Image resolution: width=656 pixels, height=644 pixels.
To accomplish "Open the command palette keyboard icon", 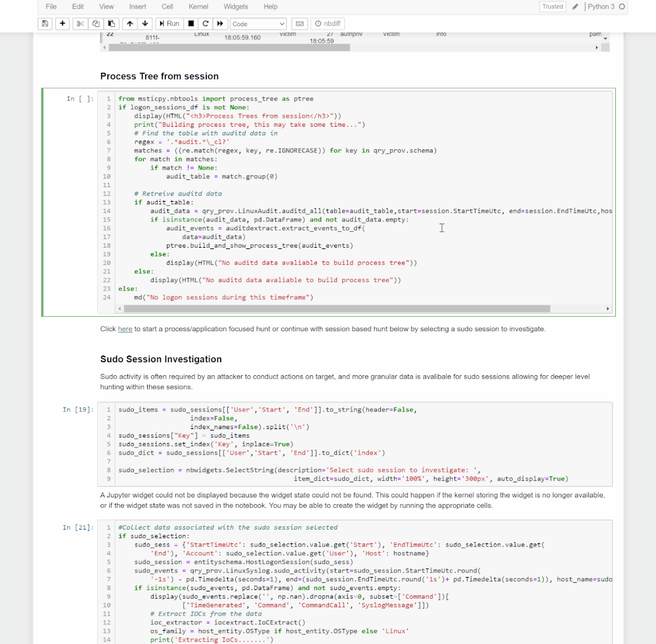I will pos(299,24).
